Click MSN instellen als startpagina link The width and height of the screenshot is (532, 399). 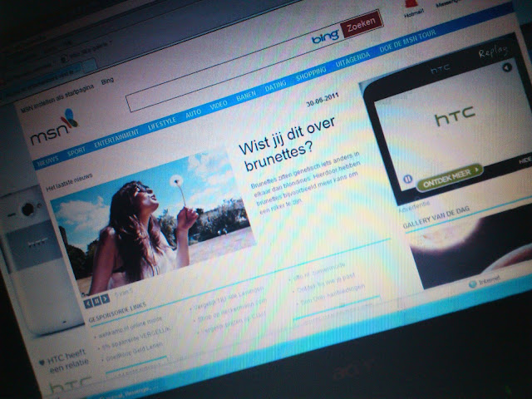coord(57,98)
